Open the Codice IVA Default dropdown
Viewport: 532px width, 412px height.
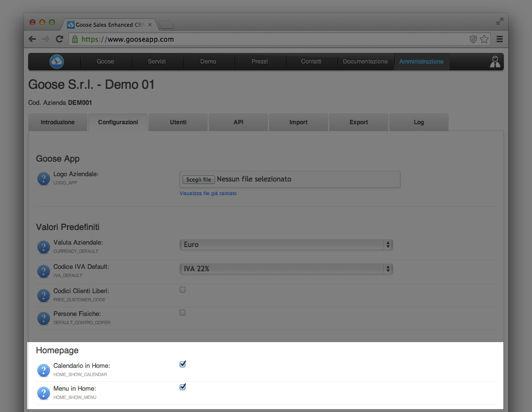click(x=286, y=269)
